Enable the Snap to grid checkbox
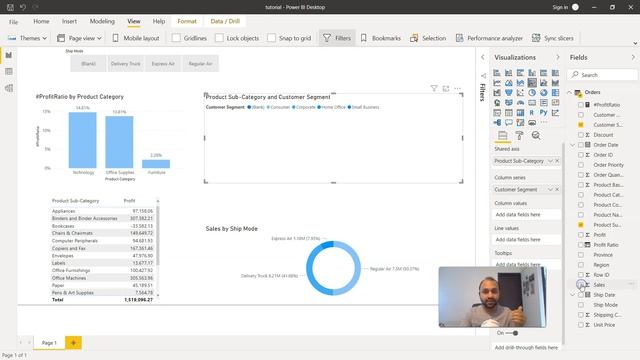This screenshot has height=360, width=640. (271, 38)
